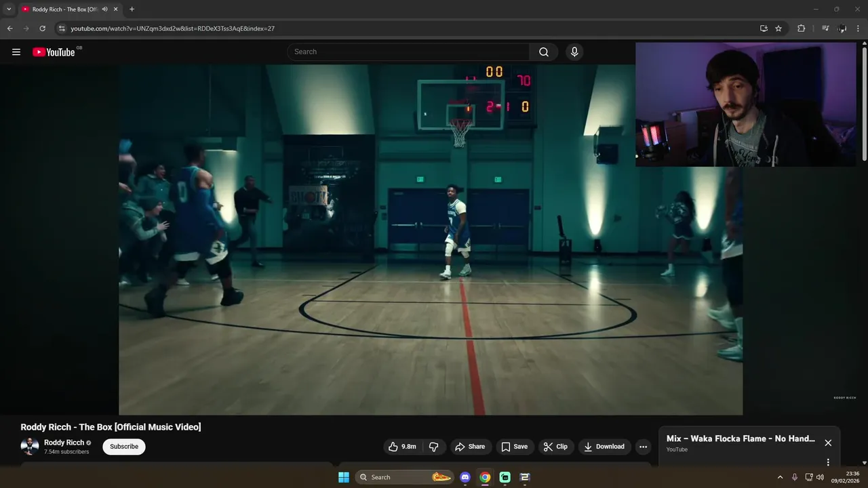Screen dimensions: 868x488
Task: Go to YouTube home via logo
Action: pyautogui.click(x=54, y=52)
